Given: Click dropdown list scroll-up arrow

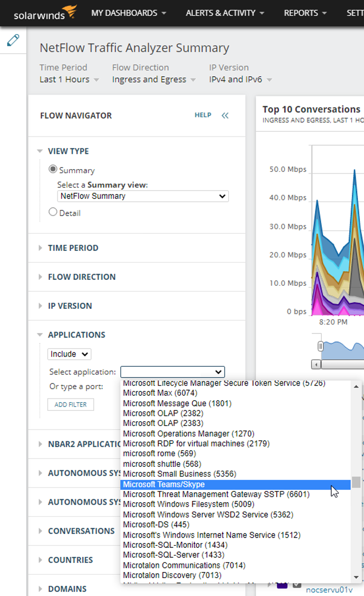Looking at the screenshot, I should point(356,386).
